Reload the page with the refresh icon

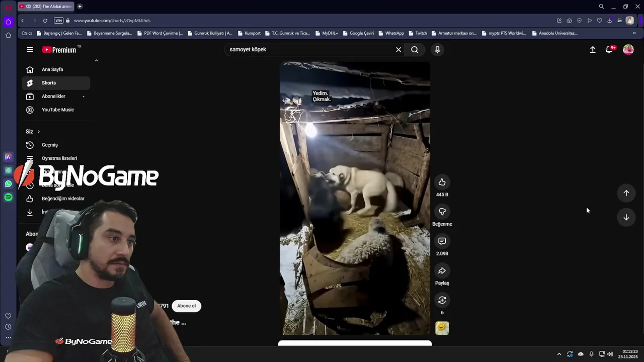(x=45, y=21)
